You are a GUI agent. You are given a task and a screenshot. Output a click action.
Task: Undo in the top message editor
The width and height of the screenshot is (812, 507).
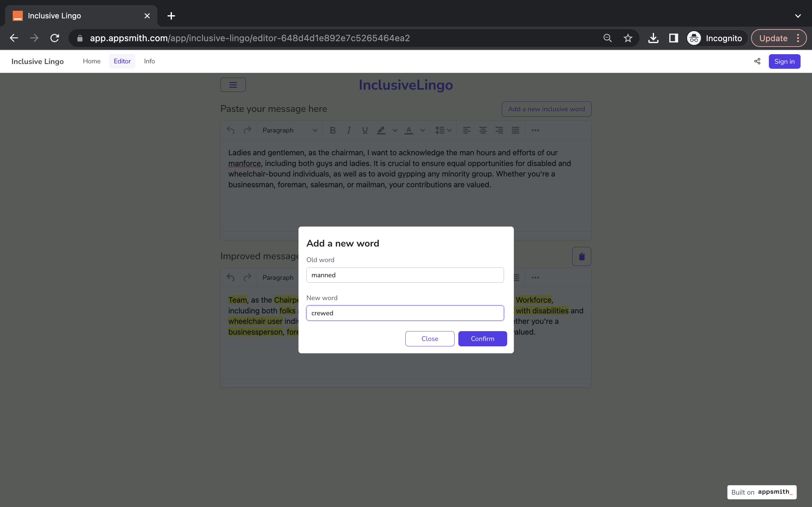pyautogui.click(x=231, y=131)
